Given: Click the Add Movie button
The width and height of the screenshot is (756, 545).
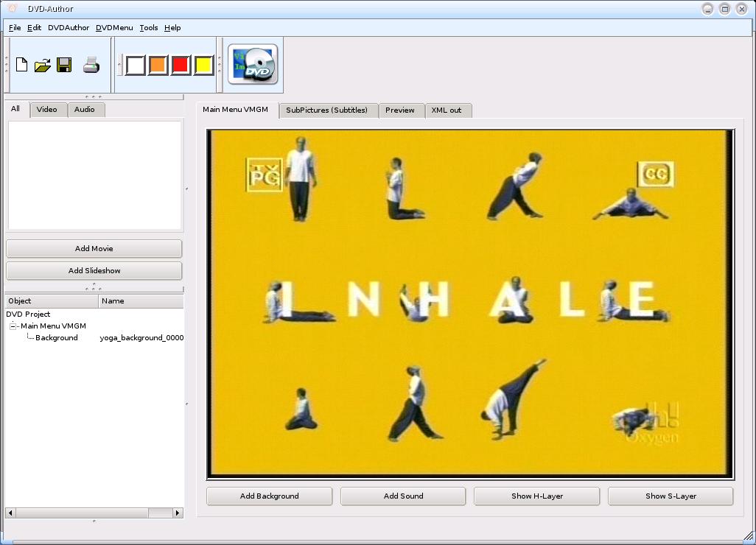Looking at the screenshot, I should pyautogui.click(x=94, y=249).
